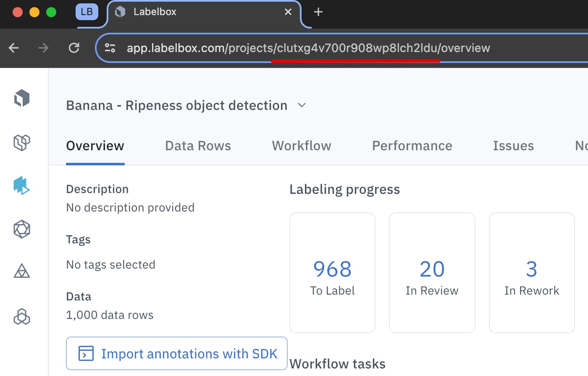
Task: Open a new browser tab with plus
Action: tap(318, 12)
